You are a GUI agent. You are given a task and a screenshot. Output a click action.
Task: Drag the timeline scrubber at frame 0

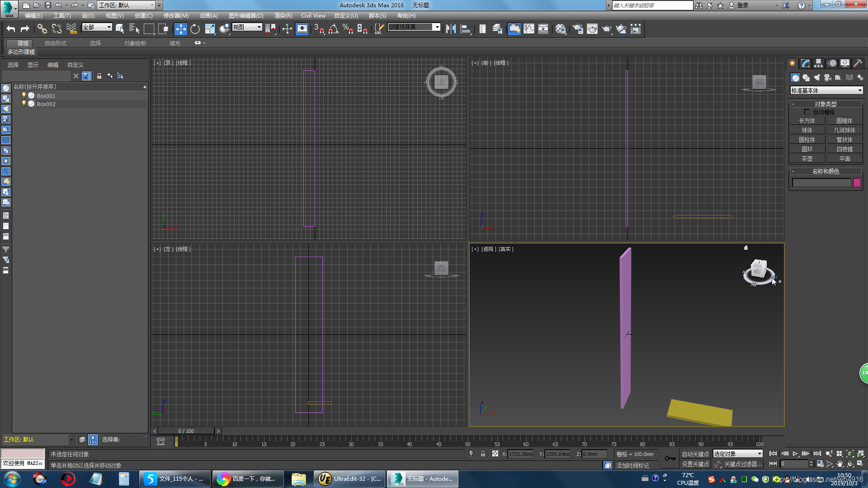[176, 442]
